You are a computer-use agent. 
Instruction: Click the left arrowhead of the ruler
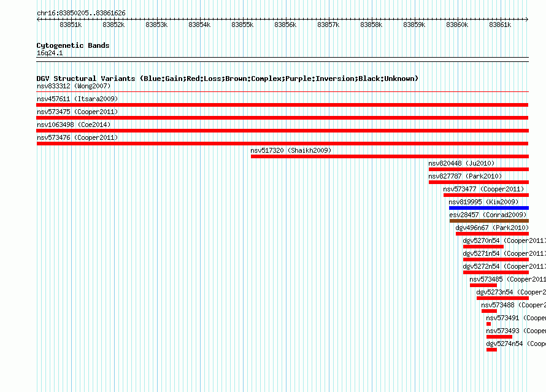click(x=38, y=20)
